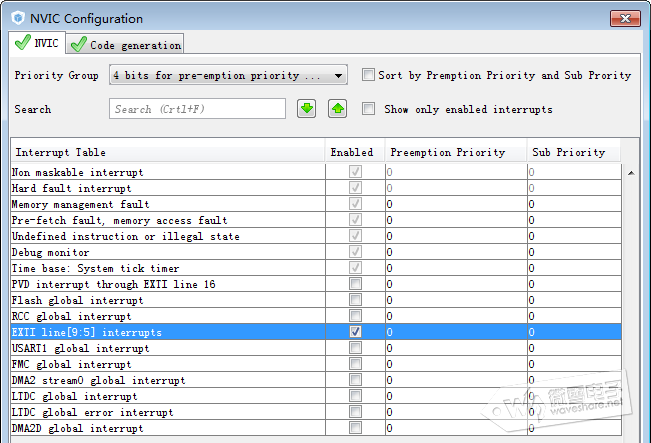Select the NVIC tab
The height and width of the screenshot is (443, 651).
coord(37,43)
